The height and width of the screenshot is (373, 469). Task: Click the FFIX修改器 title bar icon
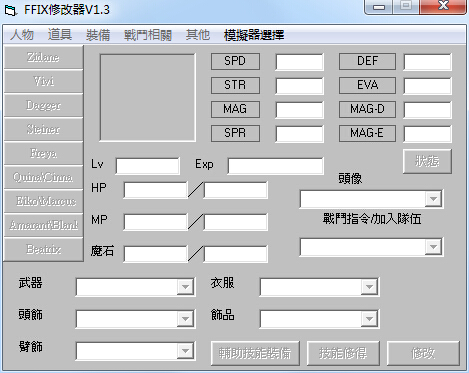pyautogui.click(x=11, y=10)
